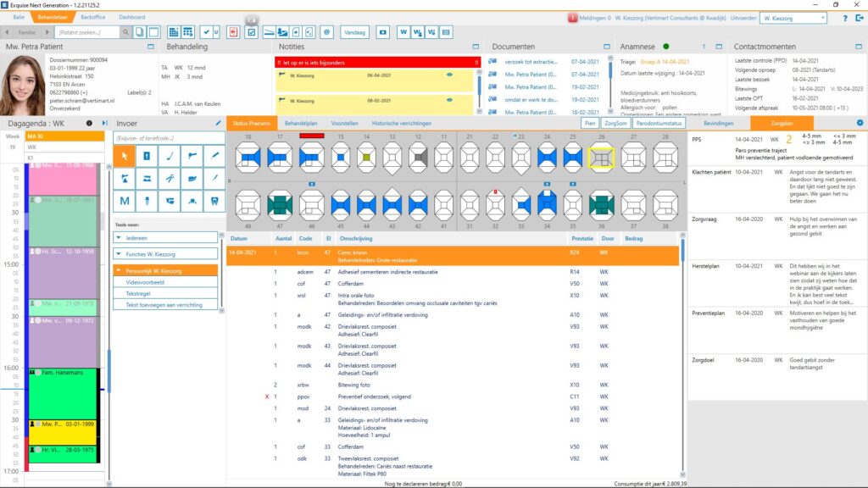The height and width of the screenshot is (488, 868).
Task: Toggle the checkmark toolbar button
Action: tap(206, 32)
